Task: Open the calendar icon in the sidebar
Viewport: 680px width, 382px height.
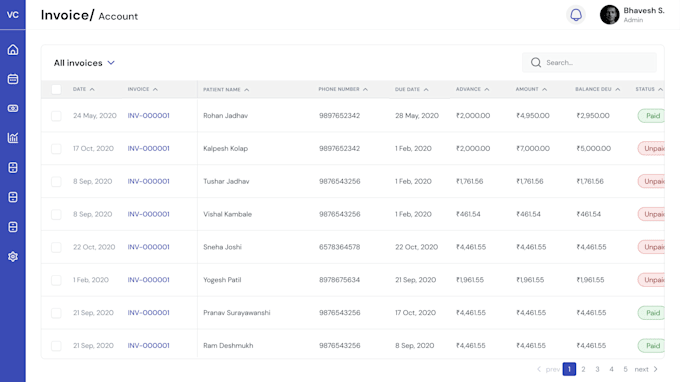Action: tap(13, 79)
